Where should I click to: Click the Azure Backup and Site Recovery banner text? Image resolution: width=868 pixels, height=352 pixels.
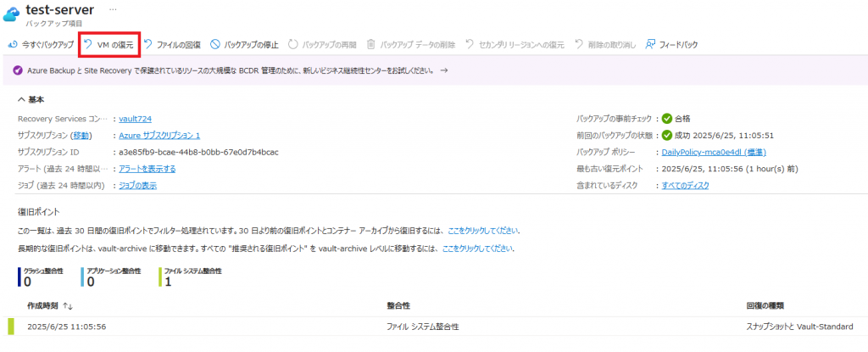(x=231, y=71)
